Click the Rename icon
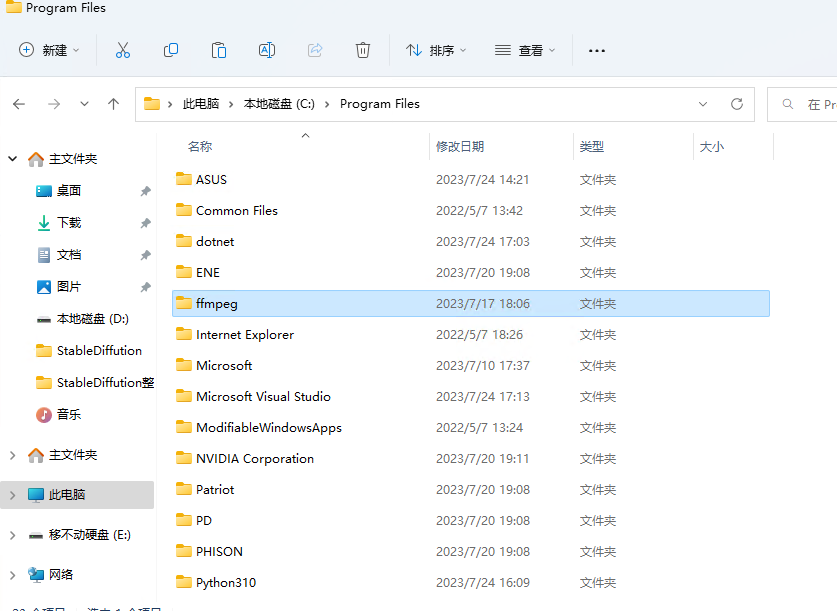This screenshot has height=611, width=837. (x=267, y=50)
